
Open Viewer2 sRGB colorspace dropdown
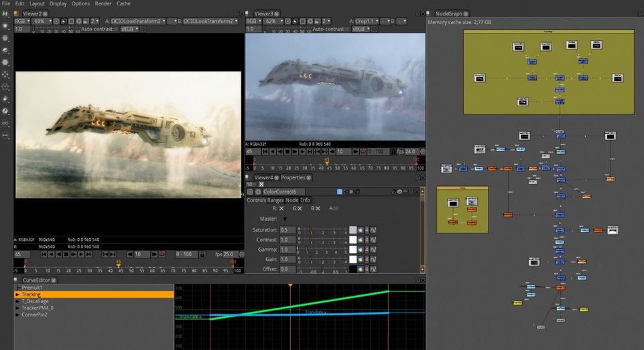click(x=130, y=29)
